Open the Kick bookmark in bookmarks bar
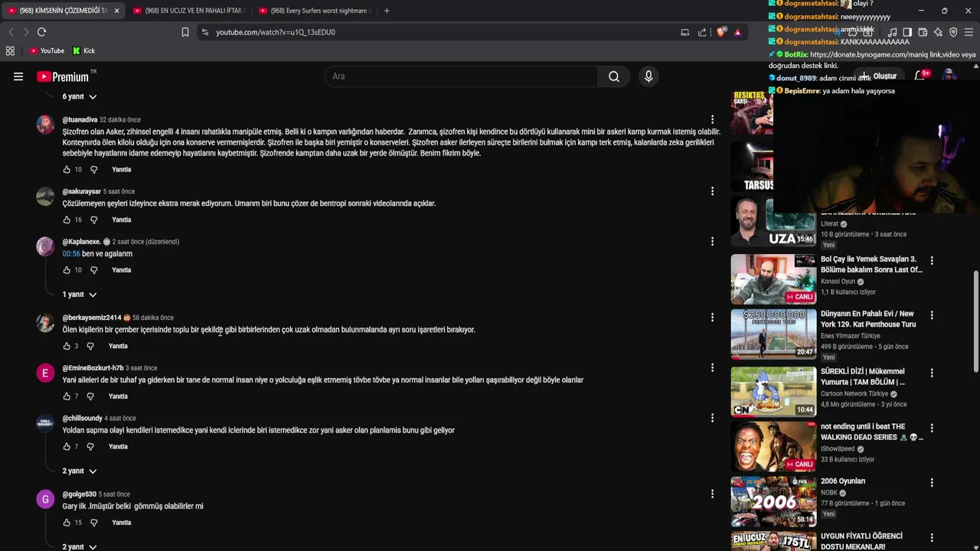The image size is (980, 551). [x=83, y=51]
